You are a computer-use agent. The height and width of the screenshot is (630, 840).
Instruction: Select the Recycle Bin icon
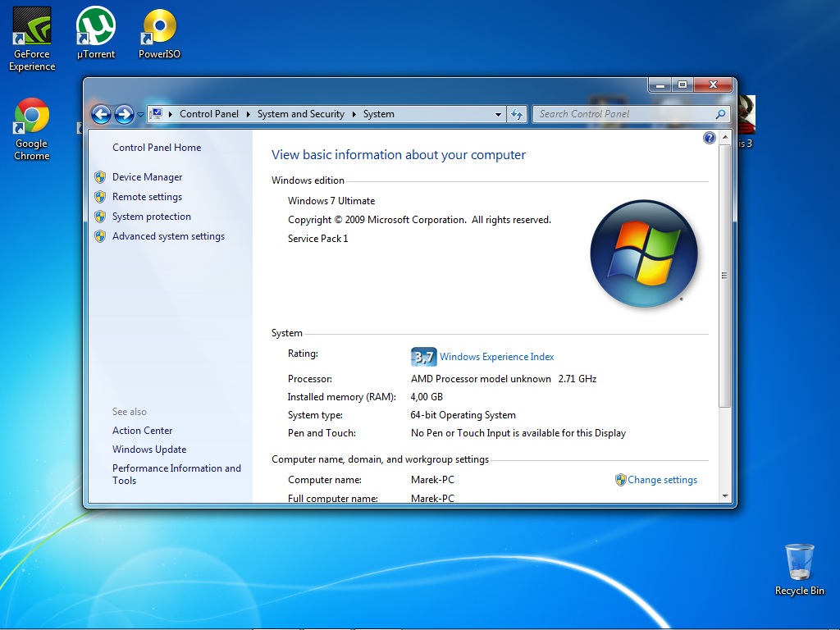point(799,569)
